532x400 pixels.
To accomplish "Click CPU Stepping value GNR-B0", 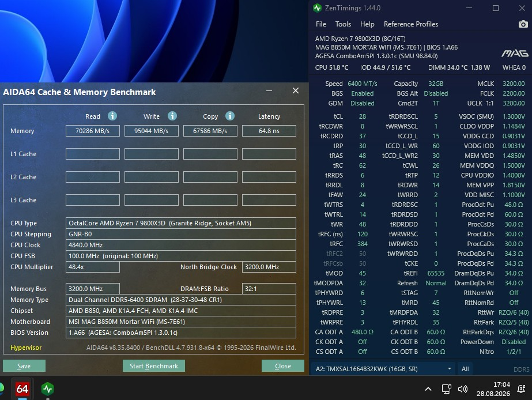I will point(181,234).
